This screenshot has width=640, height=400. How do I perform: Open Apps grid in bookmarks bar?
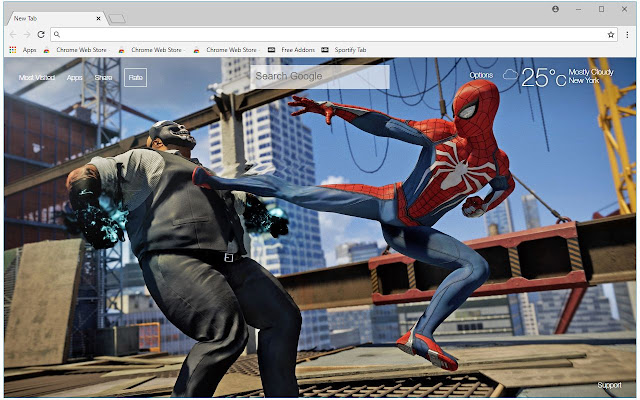pyautogui.click(x=23, y=50)
